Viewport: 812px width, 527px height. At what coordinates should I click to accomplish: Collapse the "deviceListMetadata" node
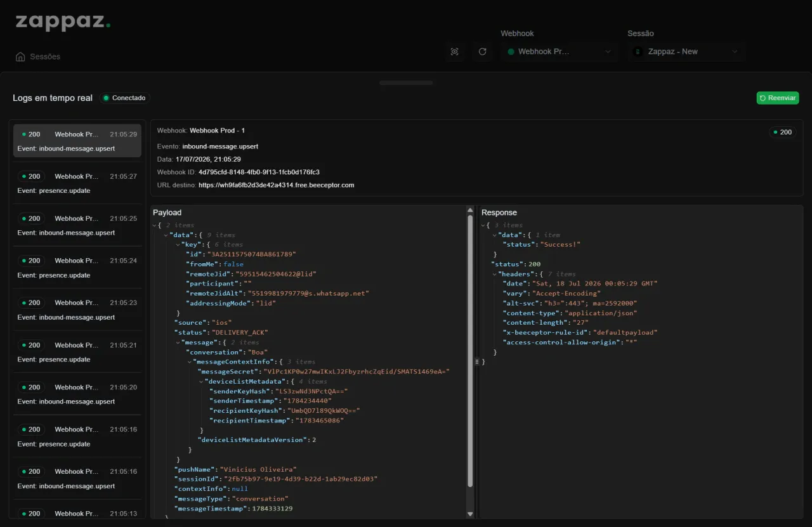click(x=201, y=382)
